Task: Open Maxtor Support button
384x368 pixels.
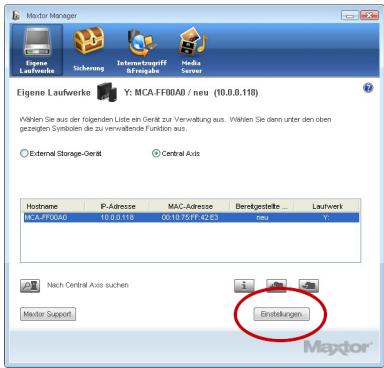Action: coord(48,314)
